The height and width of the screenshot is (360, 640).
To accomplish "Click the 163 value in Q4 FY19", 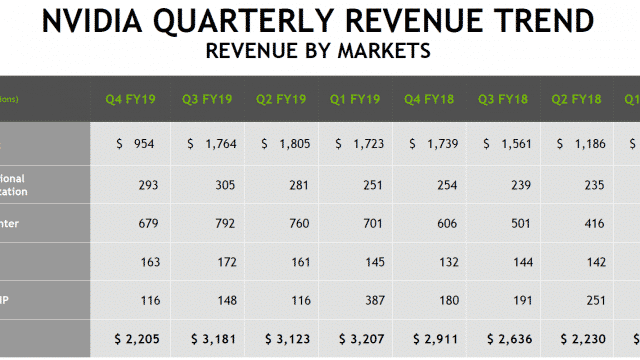I will coord(150,262).
